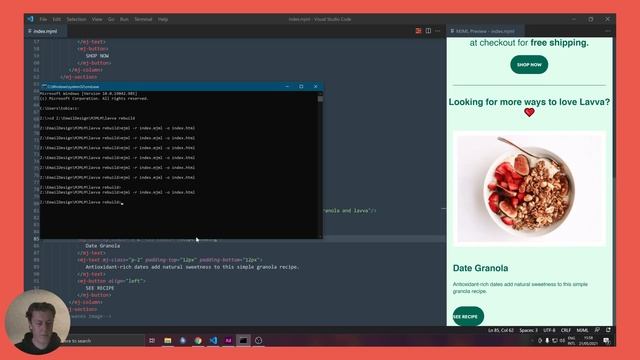
Task: Open the editor's More Actions ellipsis
Action: point(438,31)
